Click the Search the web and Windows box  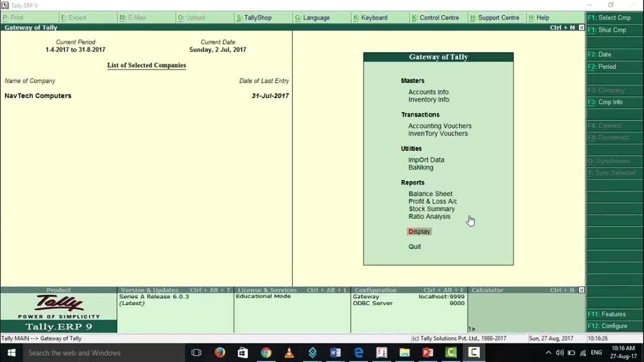pos(103,353)
